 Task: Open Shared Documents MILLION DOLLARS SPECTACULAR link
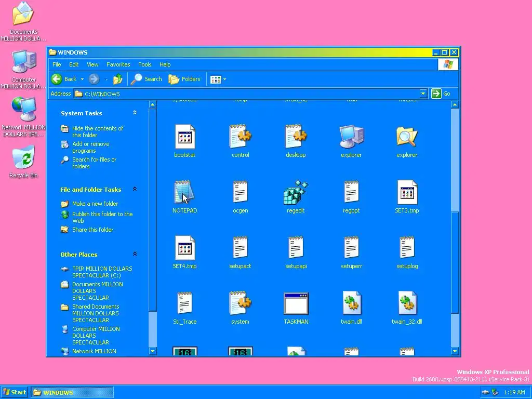[96, 313]
